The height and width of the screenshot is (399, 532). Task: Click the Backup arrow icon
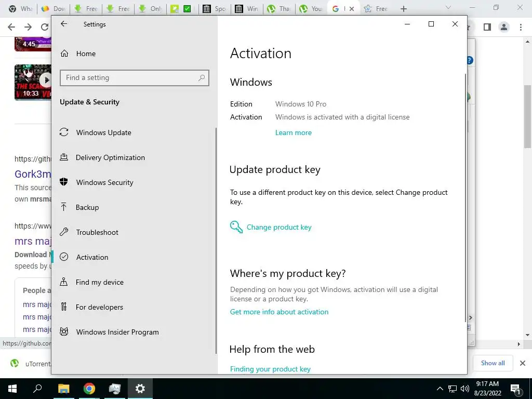64,207
